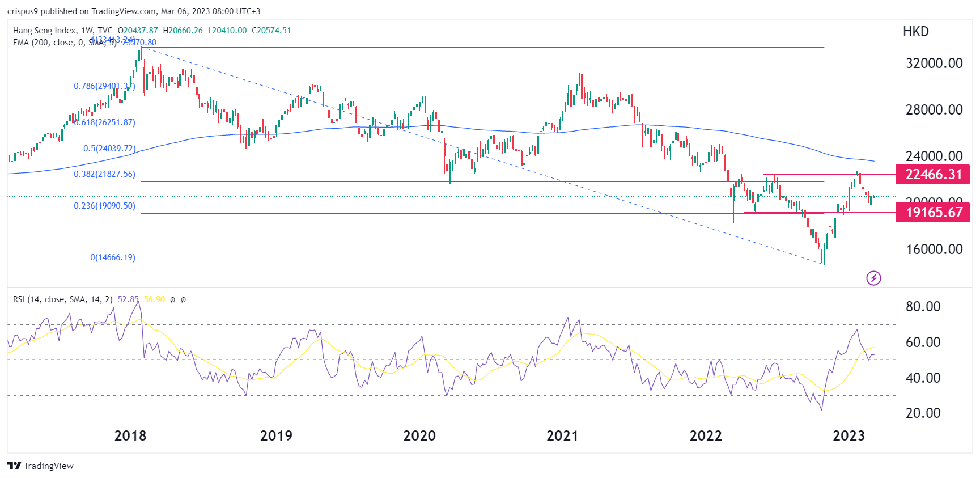The image size is (980, 478).
Task: Click 80.00 on the RSI axis
Action: (x=923, y=307)
